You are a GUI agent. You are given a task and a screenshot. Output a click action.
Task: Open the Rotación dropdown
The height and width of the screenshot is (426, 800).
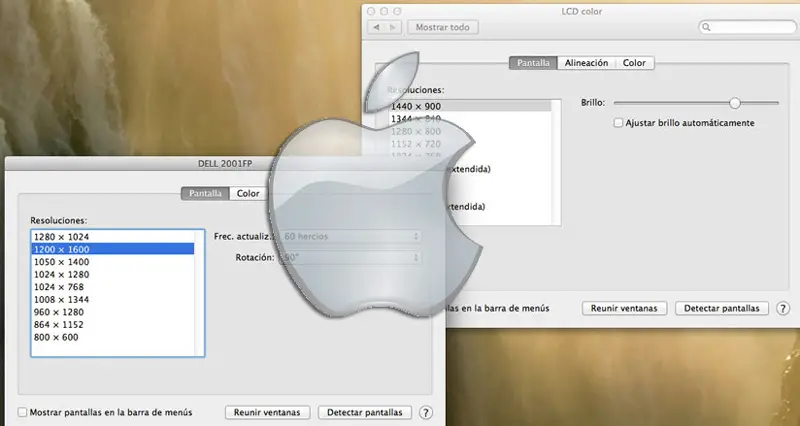[x=350, y=258]
